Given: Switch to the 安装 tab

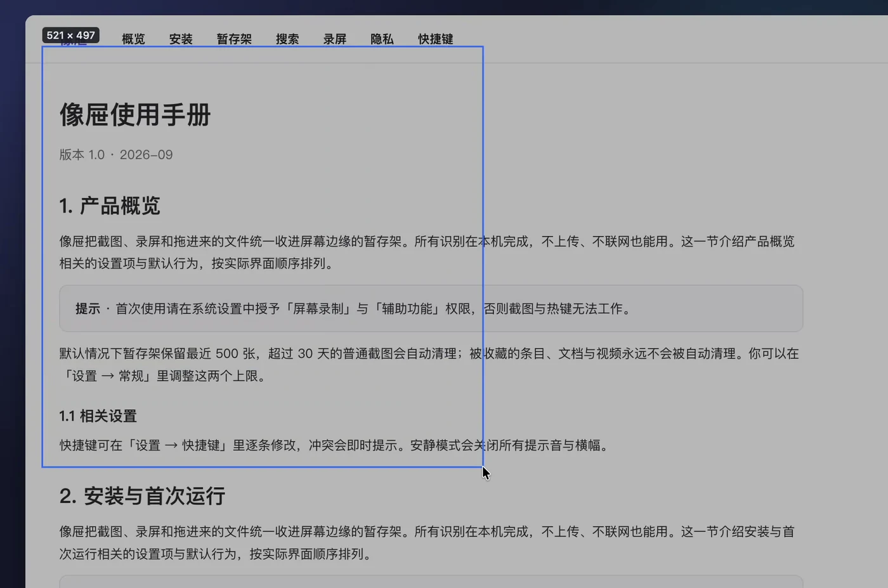Looking at the screenshot, I should click(181, 39).
